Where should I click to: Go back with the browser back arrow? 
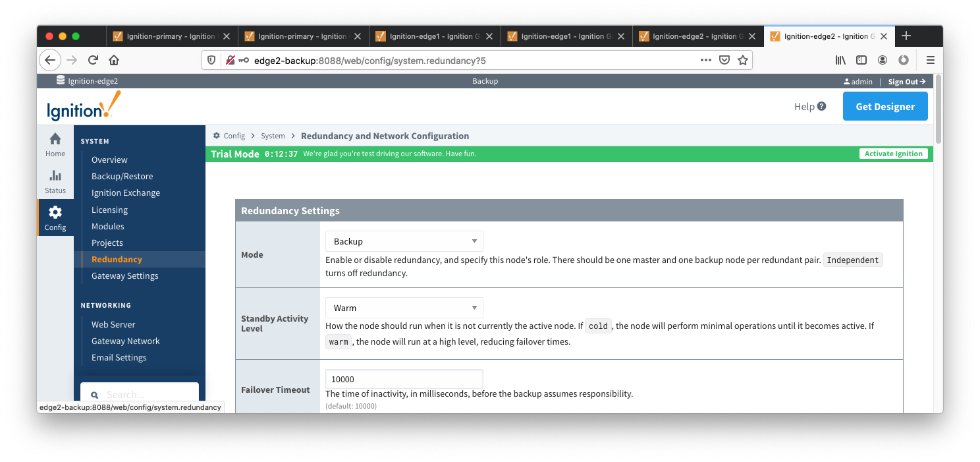pyautogui.click(x=50, y=60)
